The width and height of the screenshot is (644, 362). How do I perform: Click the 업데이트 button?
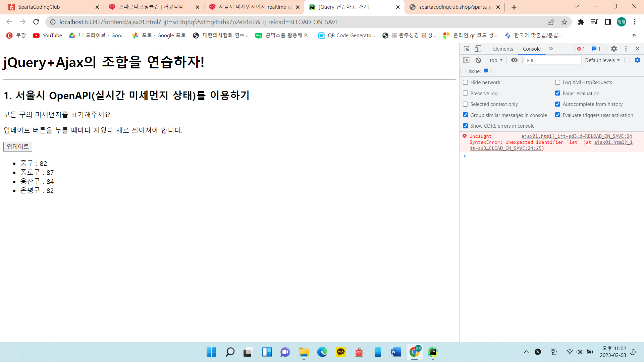click(18, 147)
